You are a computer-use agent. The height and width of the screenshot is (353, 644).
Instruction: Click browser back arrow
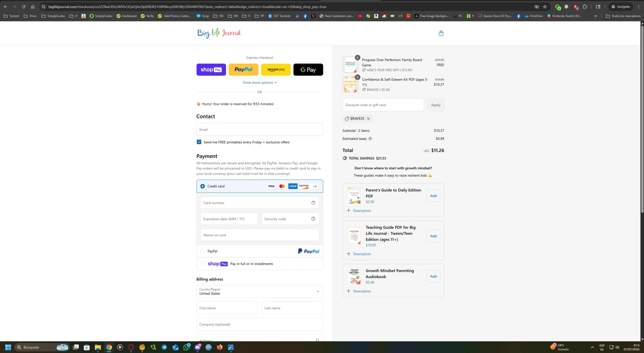pyautogui.click(x=6, y=7)
